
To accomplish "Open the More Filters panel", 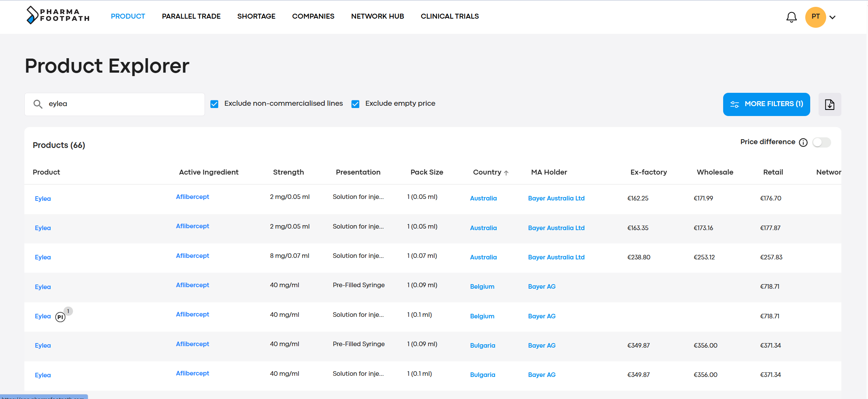I will (x=766, y=104).
